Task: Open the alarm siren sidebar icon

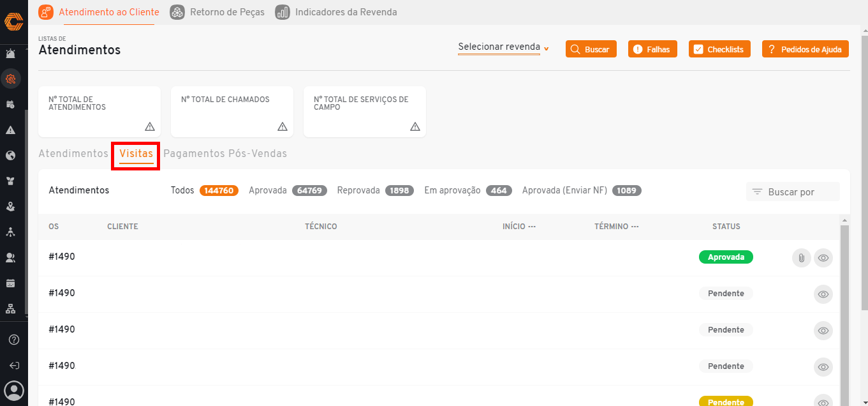Action: coord(11,53)
